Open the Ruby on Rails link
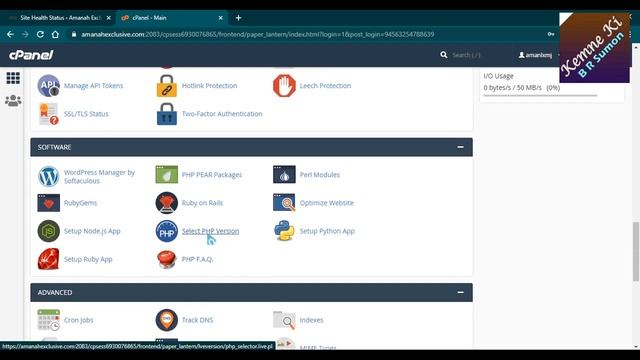The width and height of the screenshot is (640, 360). (x=202, y=203)
